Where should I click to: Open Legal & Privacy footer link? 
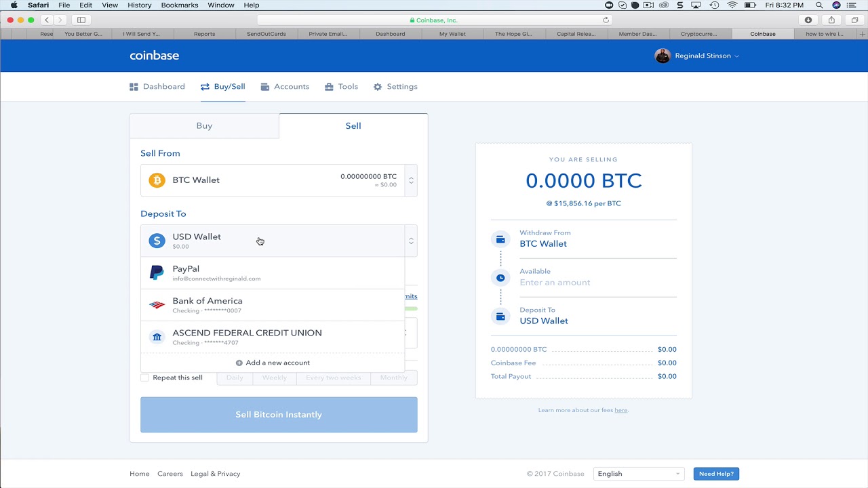pyautogui.click(x=216, y=474)
